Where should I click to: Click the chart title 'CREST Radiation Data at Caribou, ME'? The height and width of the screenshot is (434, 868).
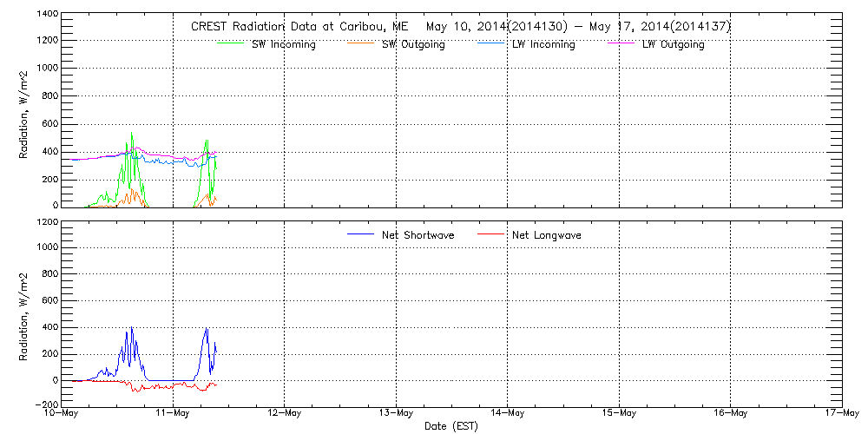click(293, 27)
